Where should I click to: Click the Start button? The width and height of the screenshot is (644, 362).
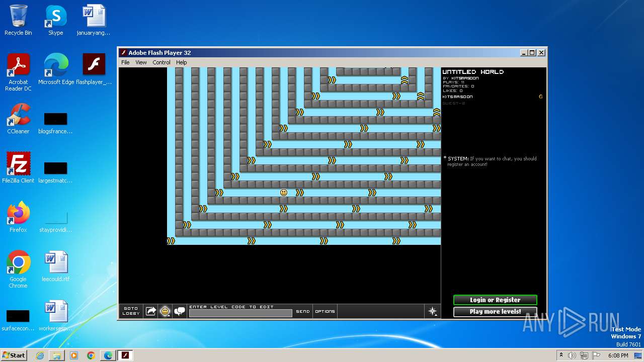coord(14,355)
